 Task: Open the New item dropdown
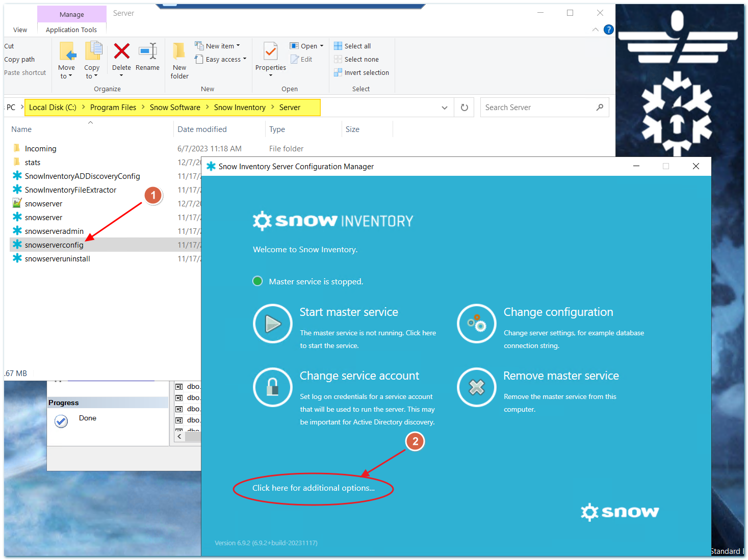(x=217, y=46)
